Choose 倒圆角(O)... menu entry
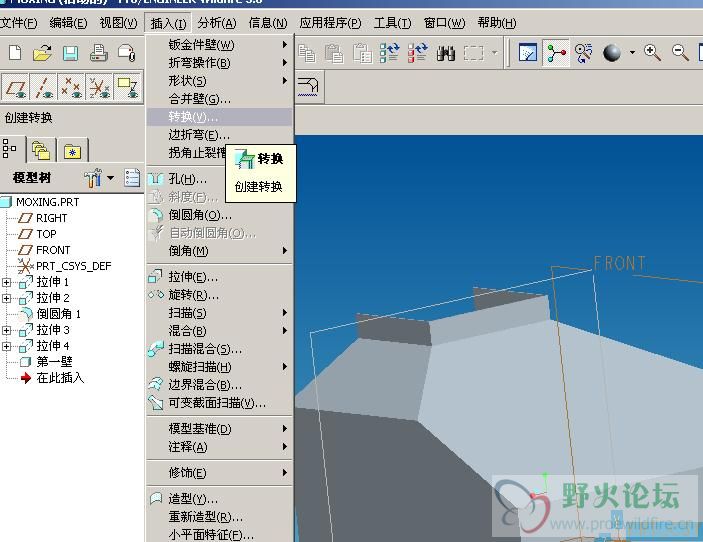Image resolution: width=703 pixels, height=542 pixels. coord(220,215)
